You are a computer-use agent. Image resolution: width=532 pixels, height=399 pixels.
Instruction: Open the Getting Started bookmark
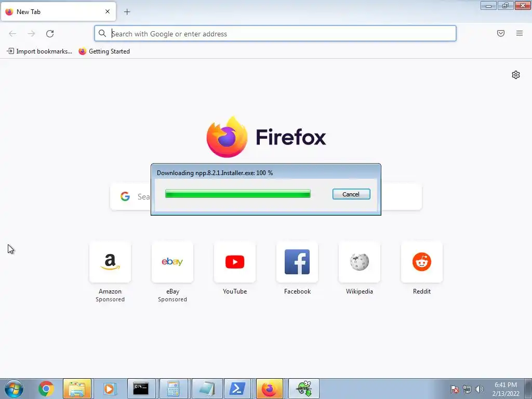104,51
